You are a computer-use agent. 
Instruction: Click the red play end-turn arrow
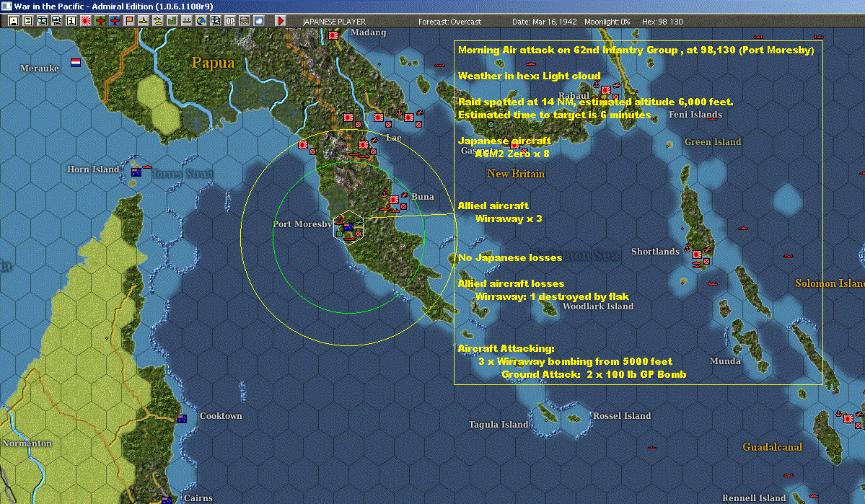point(280,21)
